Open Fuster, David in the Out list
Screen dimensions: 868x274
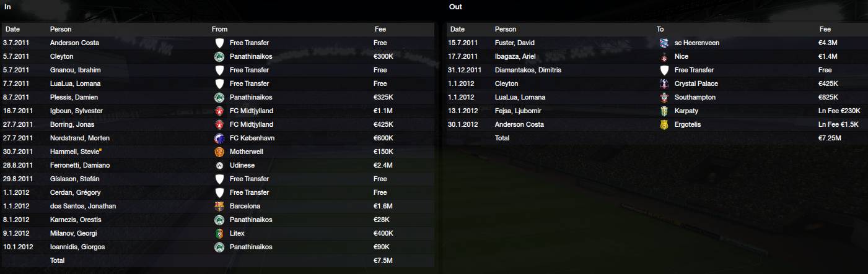pyautogui.click(x=515, y=43)
